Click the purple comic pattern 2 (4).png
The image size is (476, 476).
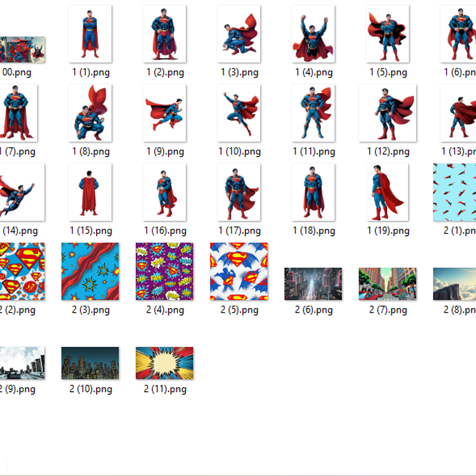pos(165,271)
